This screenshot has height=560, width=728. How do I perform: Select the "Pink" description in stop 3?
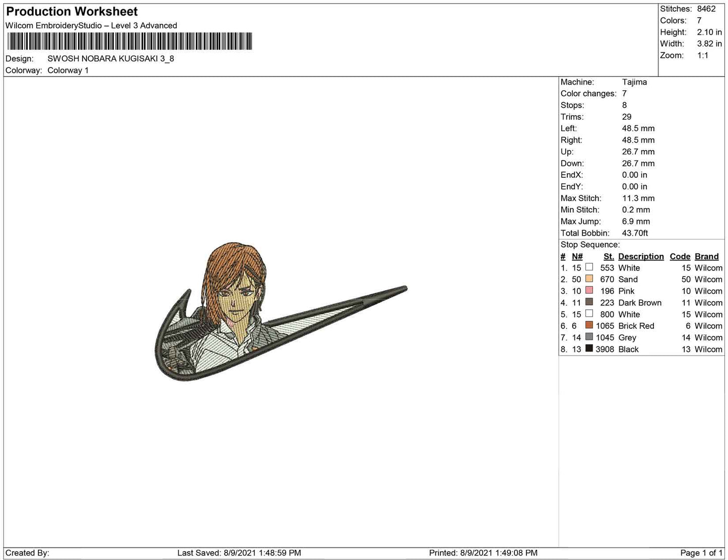(626, 291)
